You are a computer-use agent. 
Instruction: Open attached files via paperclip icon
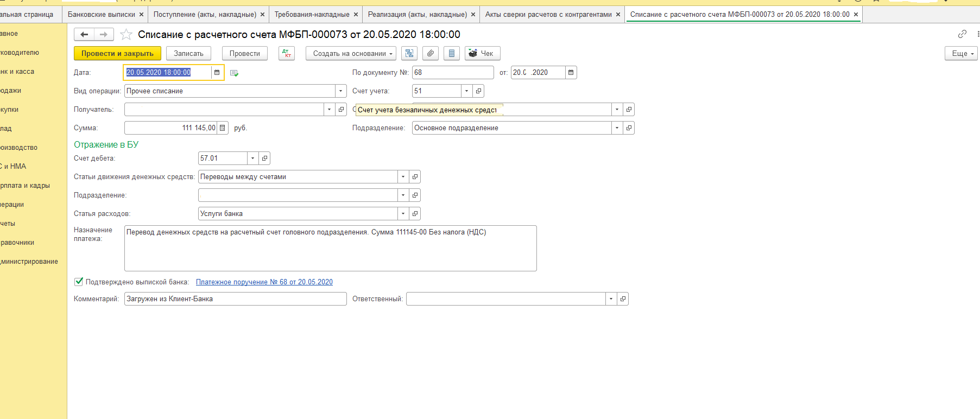pyautogui.click(x=431, y=53)
